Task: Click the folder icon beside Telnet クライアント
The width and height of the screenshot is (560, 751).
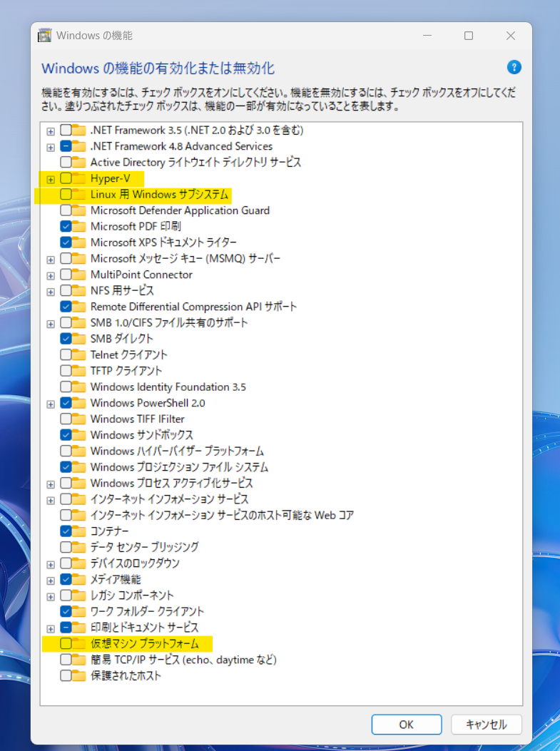Action: [x=78, y=354]
